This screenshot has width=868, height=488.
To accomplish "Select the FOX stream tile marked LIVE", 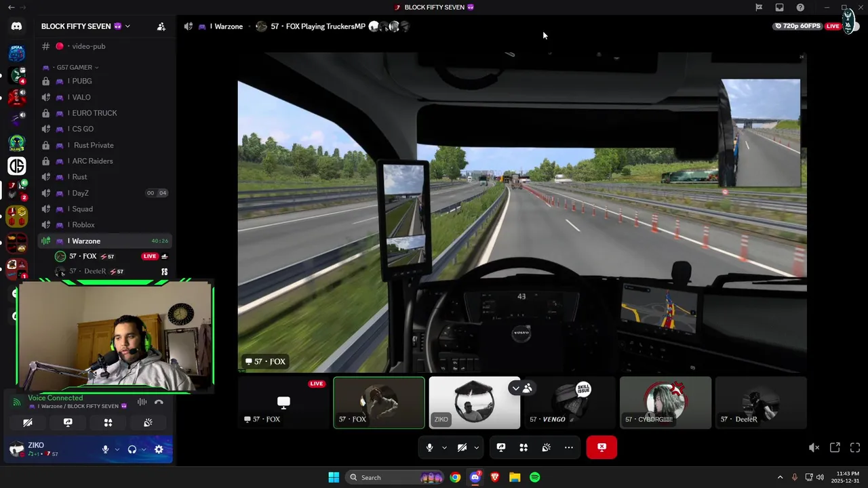I will click(283, 403).
